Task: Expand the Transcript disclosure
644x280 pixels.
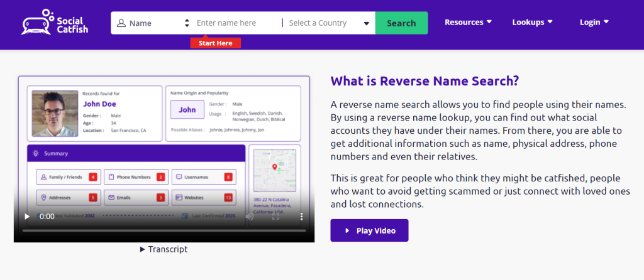Action: click(x=164, y=249)
